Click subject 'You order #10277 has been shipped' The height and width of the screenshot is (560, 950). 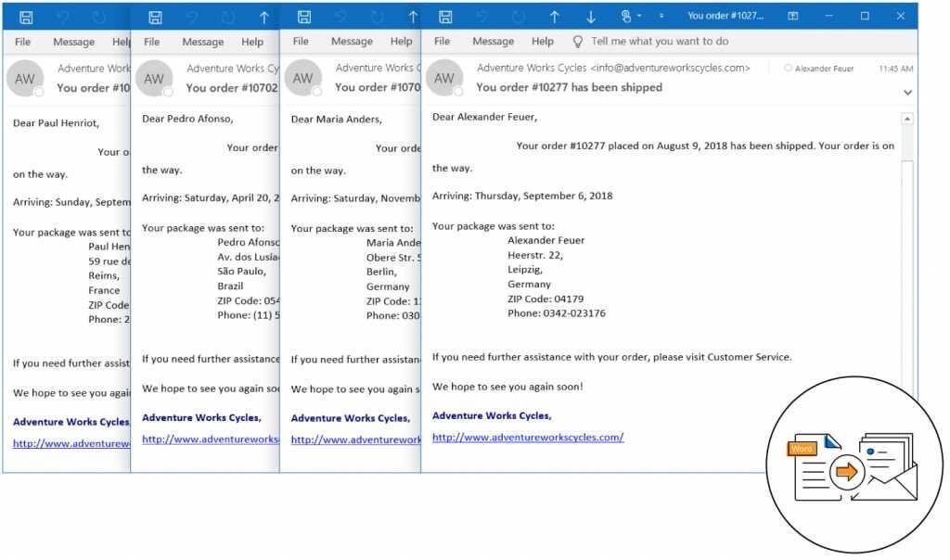click(x=569, y=87)
